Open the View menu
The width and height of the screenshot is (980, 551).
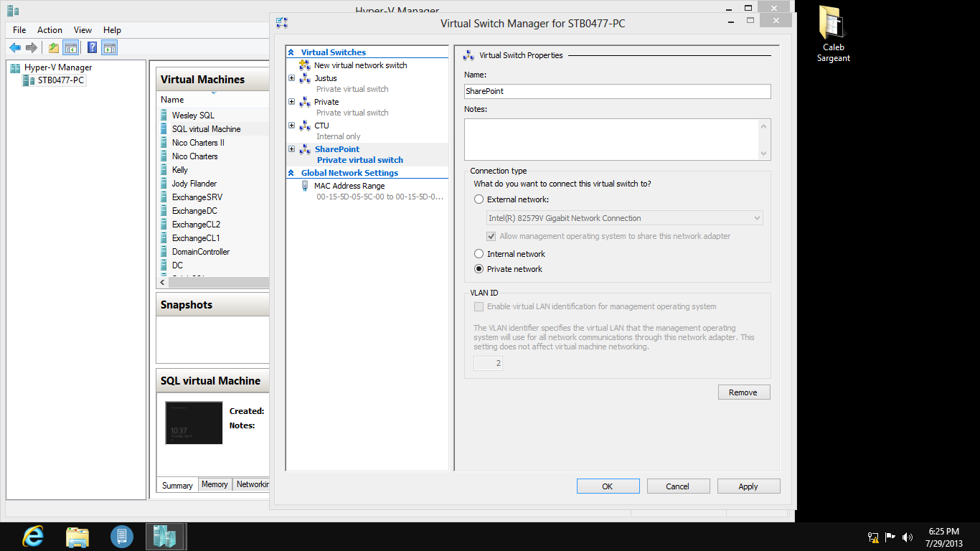coord(83,30)
